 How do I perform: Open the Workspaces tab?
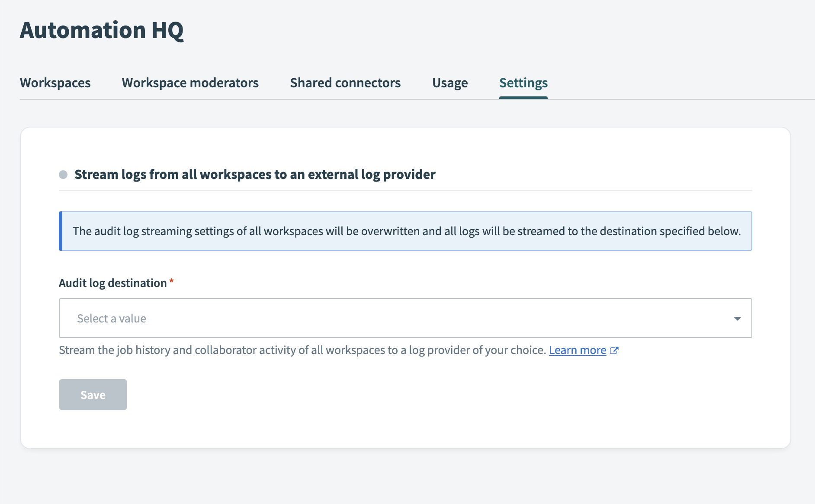pyautogui.click(x=55, y=83)
